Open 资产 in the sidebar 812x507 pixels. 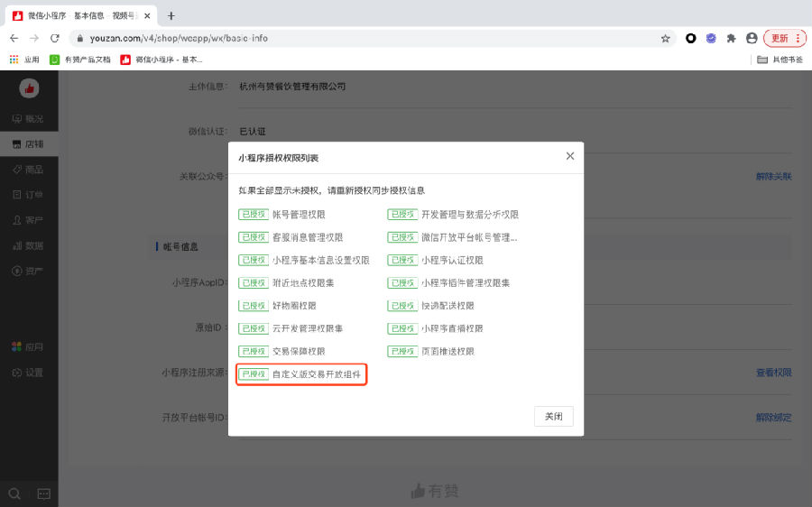click(x=29, y=271)
